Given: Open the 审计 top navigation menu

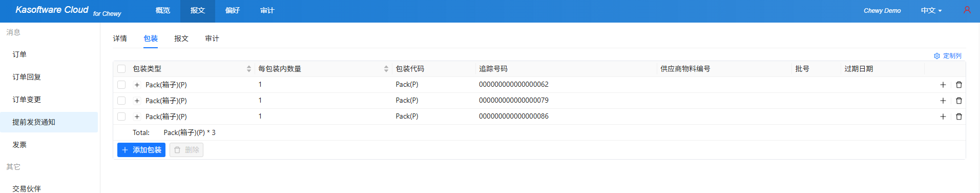Looking at the screenshot, I should (x=267, y=10).
